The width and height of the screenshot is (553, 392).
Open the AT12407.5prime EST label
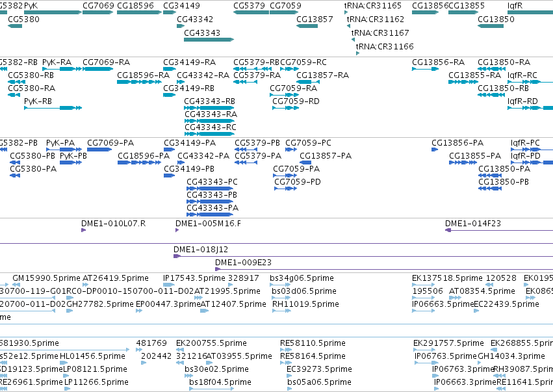(233, 304)
